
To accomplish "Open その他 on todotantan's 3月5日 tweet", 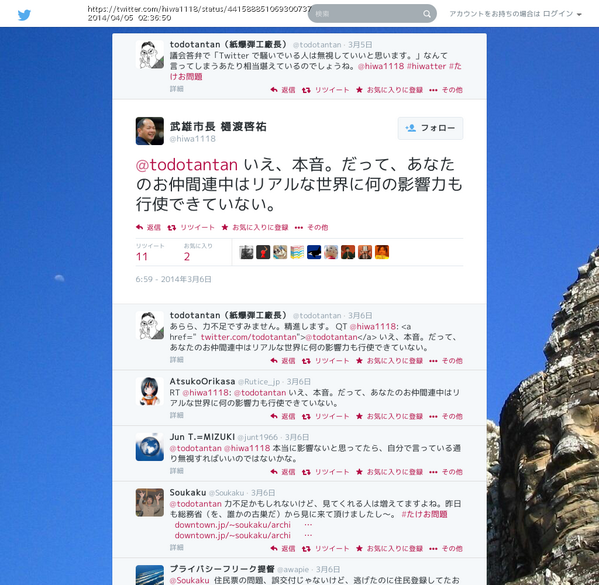I will pyautogui.click(x=446, y=90).
